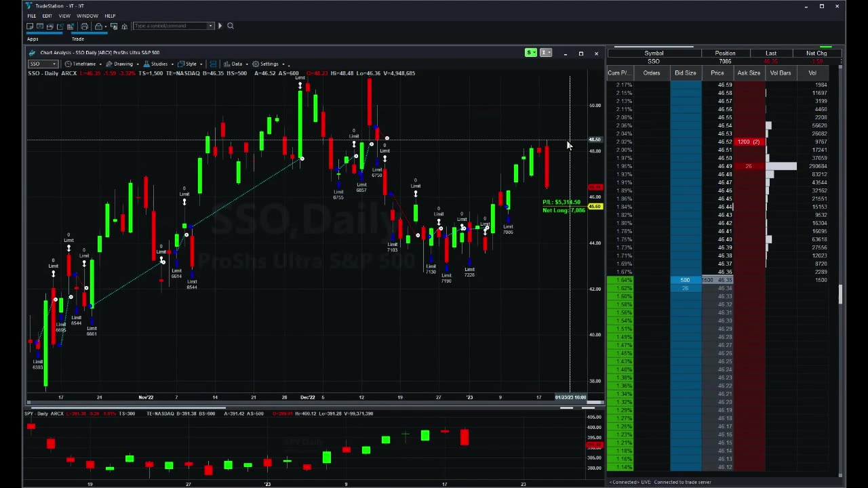Click the Dec'22 date axis label
Viewport: 868px width, 488px height.
(307, 397)
